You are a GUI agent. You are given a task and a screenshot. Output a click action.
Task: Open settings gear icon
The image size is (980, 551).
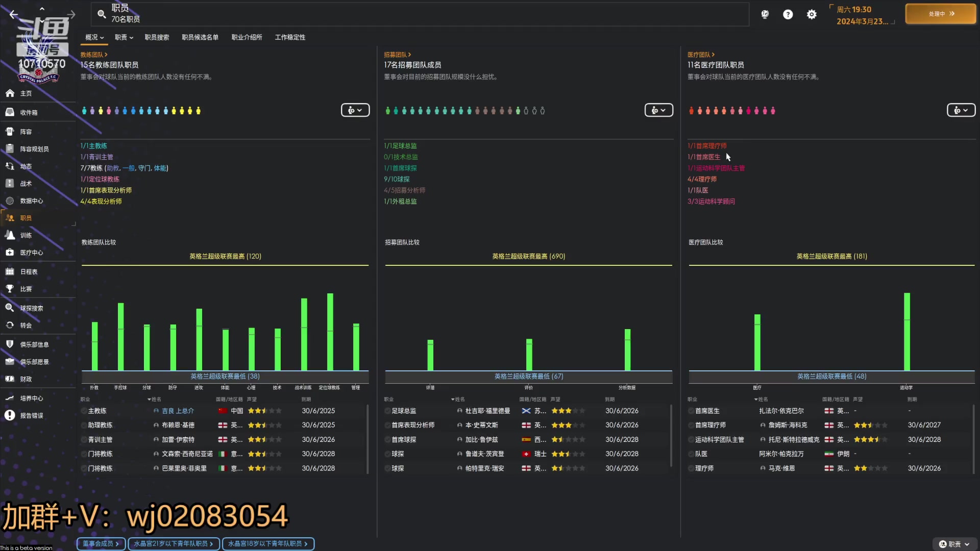pos(812,14)
